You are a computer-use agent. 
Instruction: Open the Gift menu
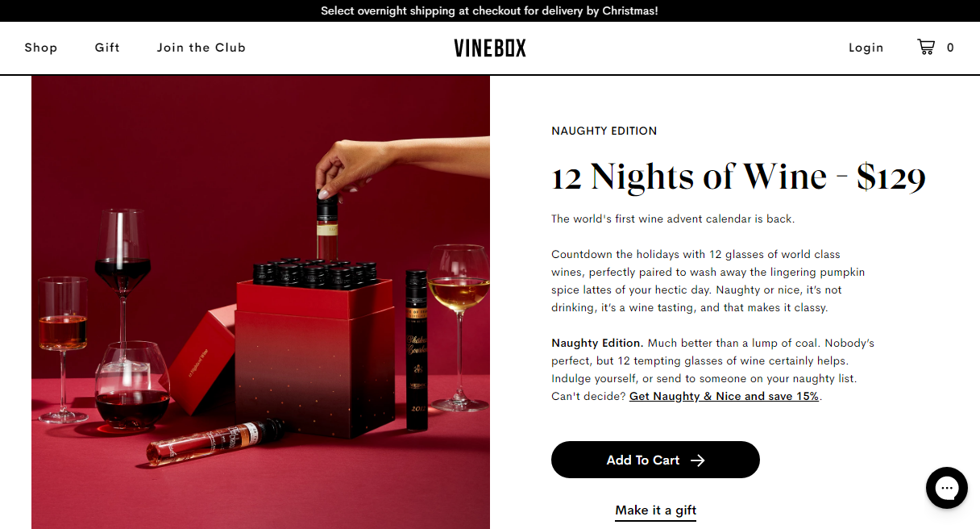(107, 48)
